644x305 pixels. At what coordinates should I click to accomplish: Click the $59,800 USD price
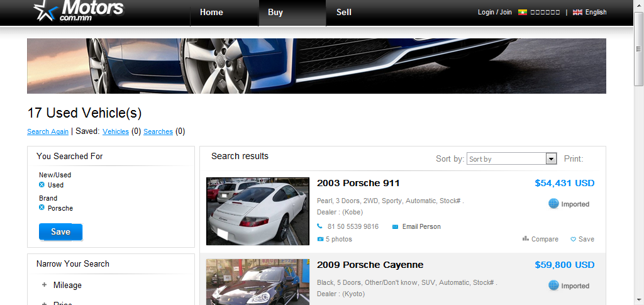tap(564, 265)
